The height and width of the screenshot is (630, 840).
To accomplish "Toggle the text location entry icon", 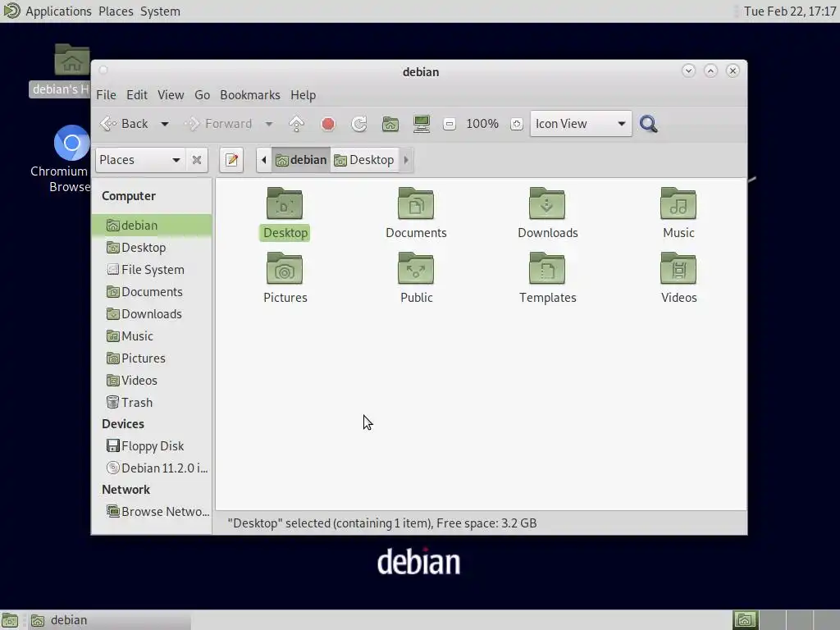I will [231, 160].
